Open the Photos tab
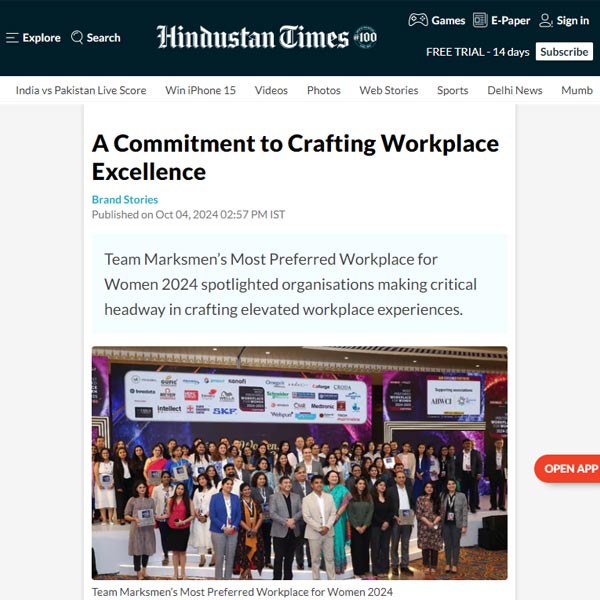600x600 pixels. [x=323, y=90]
